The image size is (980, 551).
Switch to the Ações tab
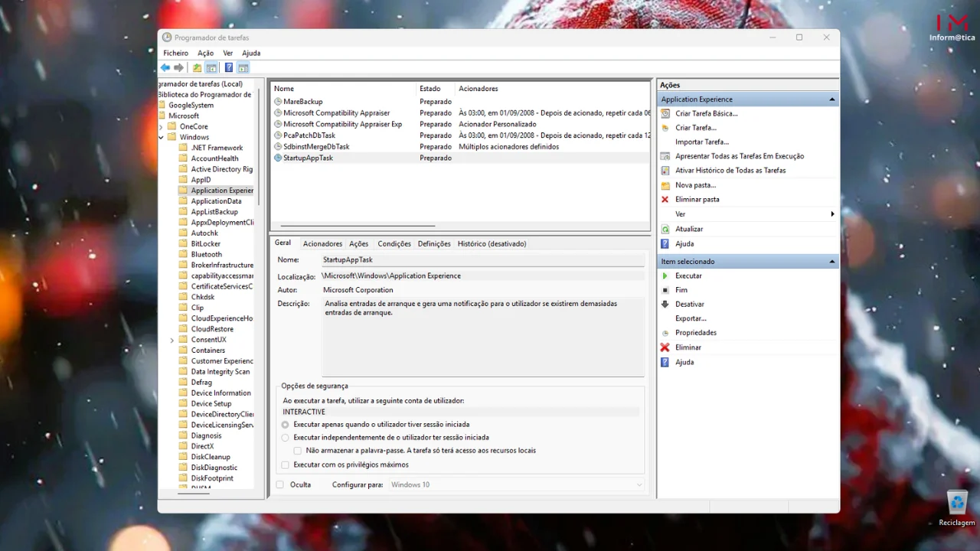(358, 244)
